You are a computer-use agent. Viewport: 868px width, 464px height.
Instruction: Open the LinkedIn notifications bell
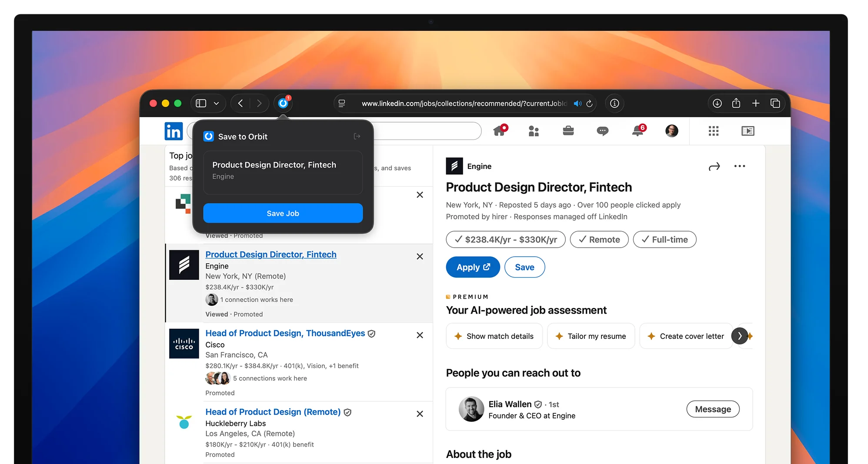(x=638, y=131)
